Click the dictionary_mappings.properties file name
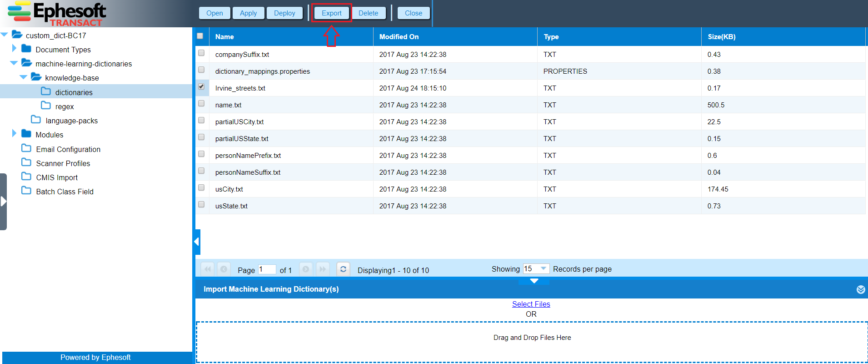868x364 pixels. click(263, 71)
